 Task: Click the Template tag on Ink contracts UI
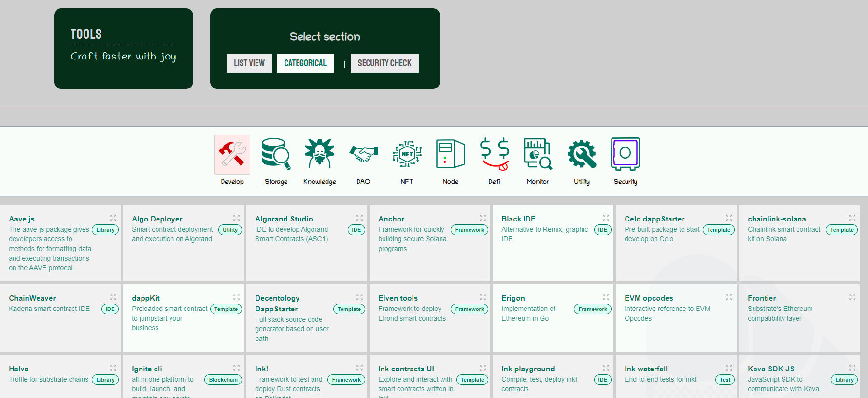click(472, 380)
